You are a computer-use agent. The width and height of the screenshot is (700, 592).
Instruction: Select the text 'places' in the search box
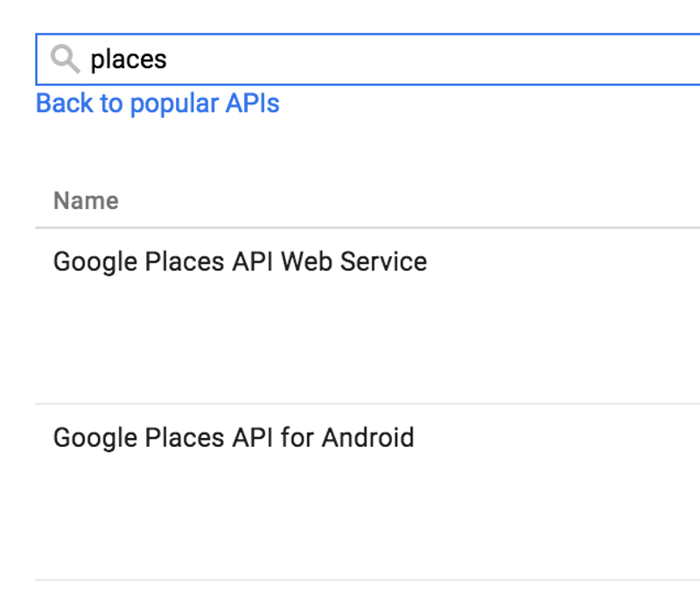(x=129, y=59)
